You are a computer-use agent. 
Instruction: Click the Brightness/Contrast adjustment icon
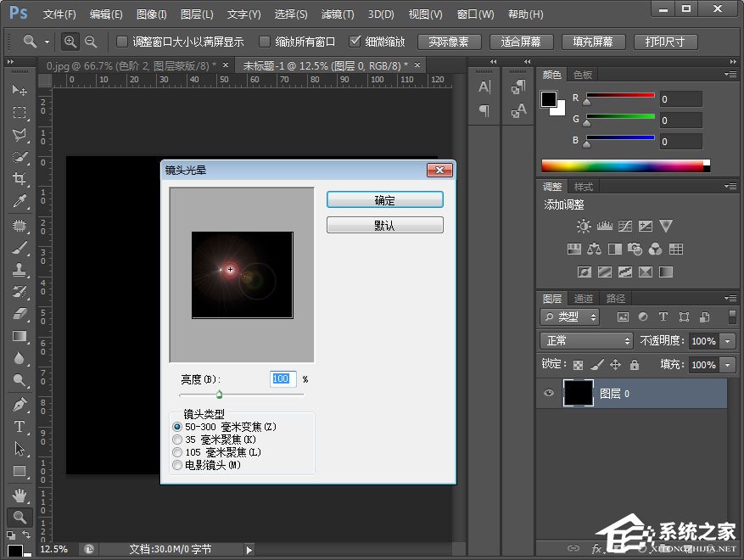click(584, 226)
